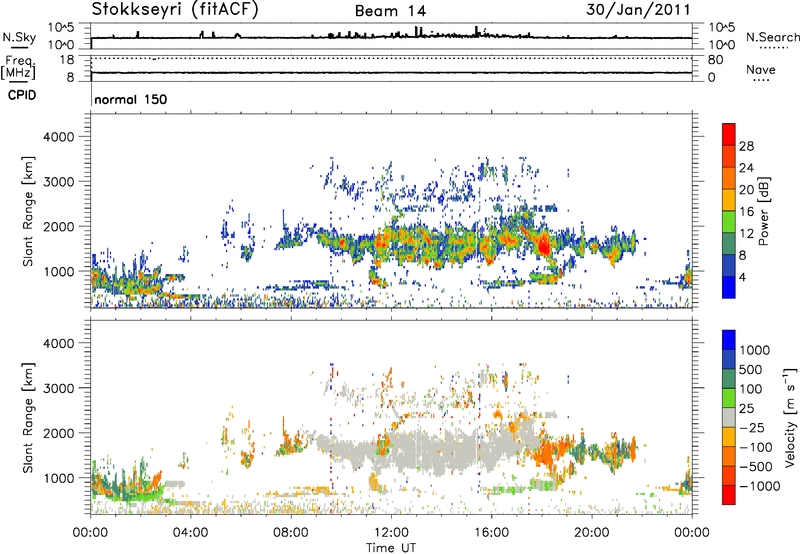Click the 08:00 time axis label
This screenshot has height=554, width=800.
click(291, 533)
